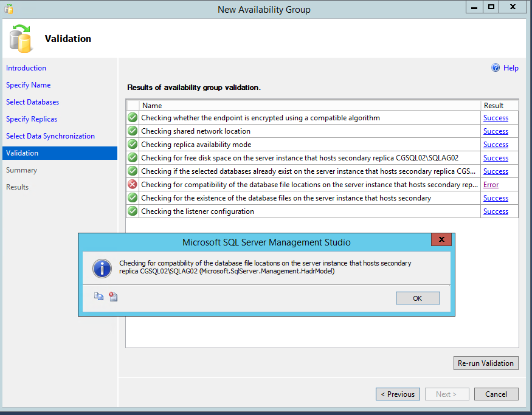Image resolution: width=532 pixels, height=415 pixels.
Task: Click the Help link text
Action: tap(511, 68)
